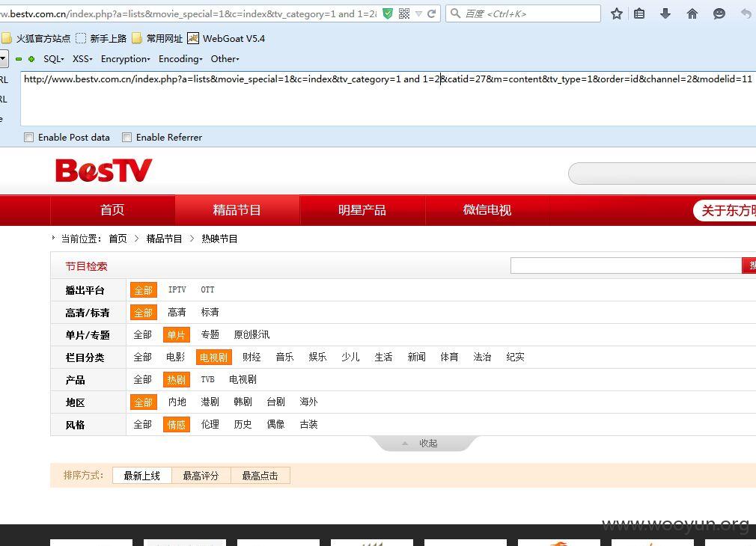Image resolution: width=756 pixels, height=546 pixels.
Task: Open the 微信电视 navigation tab
Action: [487, 210]
